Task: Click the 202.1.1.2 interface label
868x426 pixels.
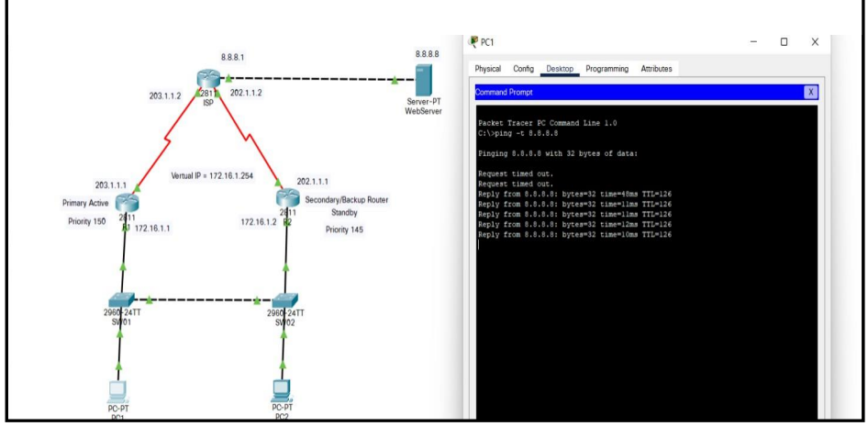Action: click(x=246, y=93)
